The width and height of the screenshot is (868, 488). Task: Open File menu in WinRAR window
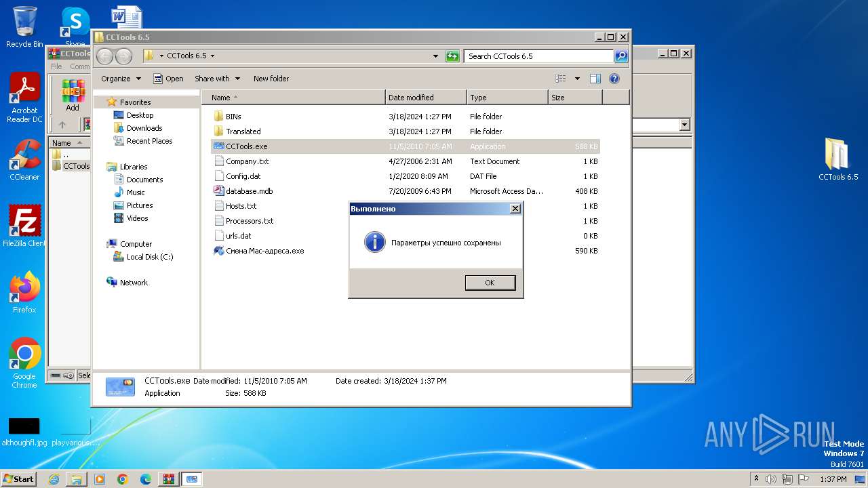tap(56, 66)
